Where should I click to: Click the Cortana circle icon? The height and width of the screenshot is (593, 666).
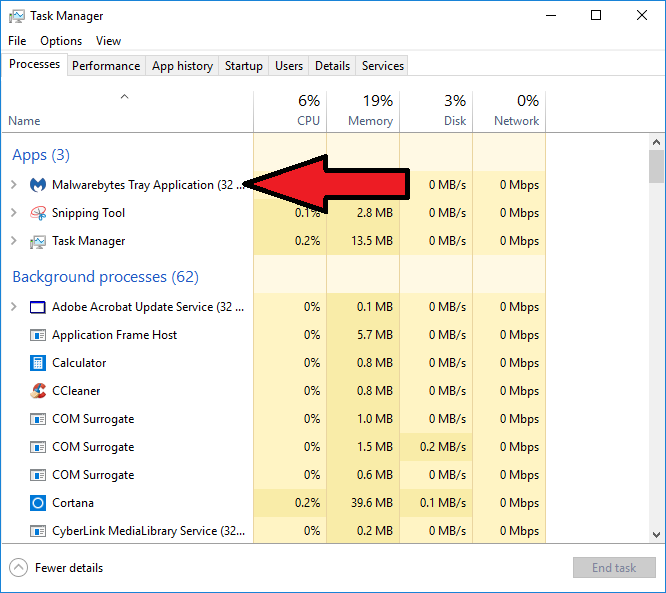(38, 503)
